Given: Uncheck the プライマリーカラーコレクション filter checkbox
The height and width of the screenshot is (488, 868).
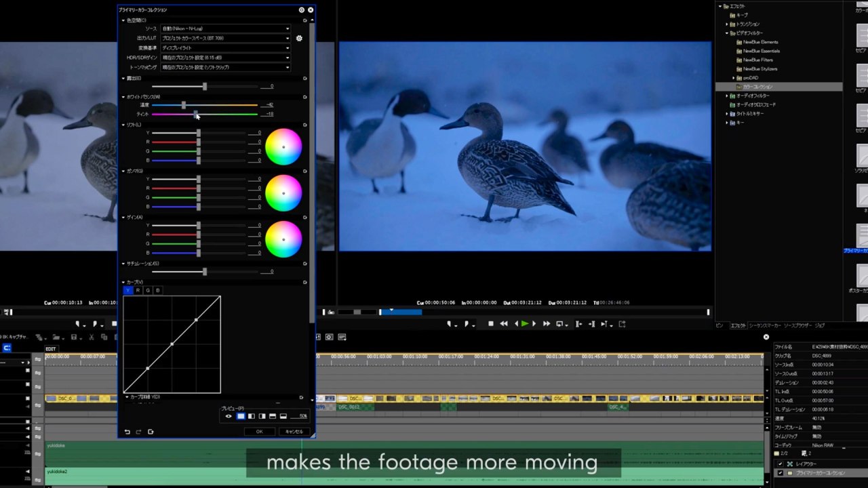Looking at the screenshot, I should click(781, 473).
